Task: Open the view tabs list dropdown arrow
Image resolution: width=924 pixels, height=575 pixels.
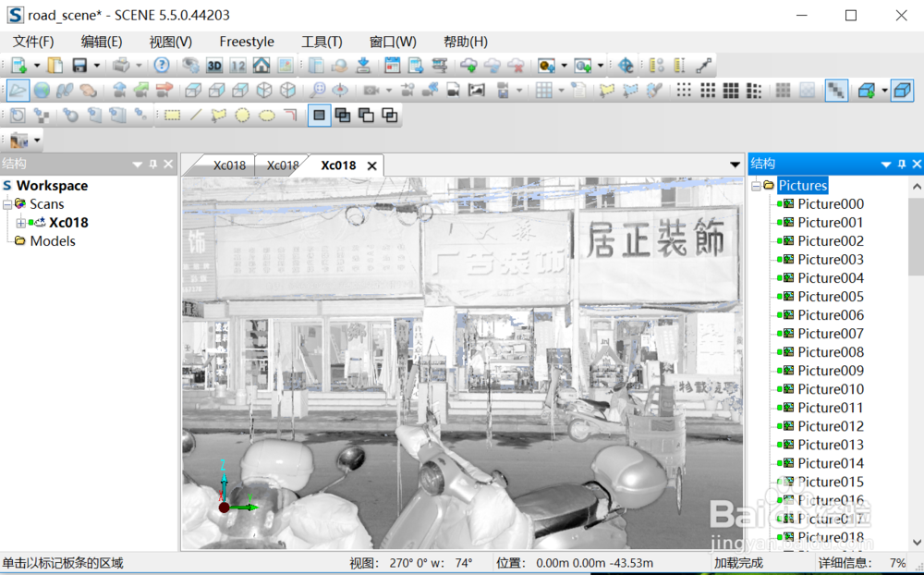Action: pos(735,165)
